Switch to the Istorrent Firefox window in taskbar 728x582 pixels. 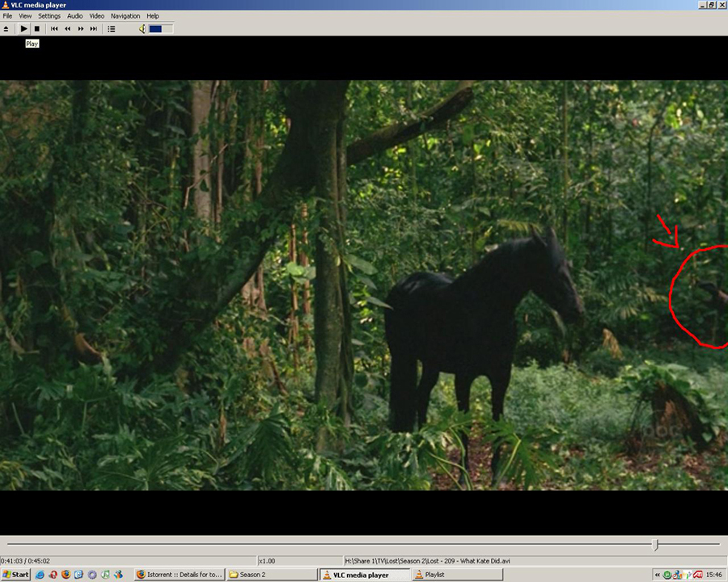click(180, 575)
